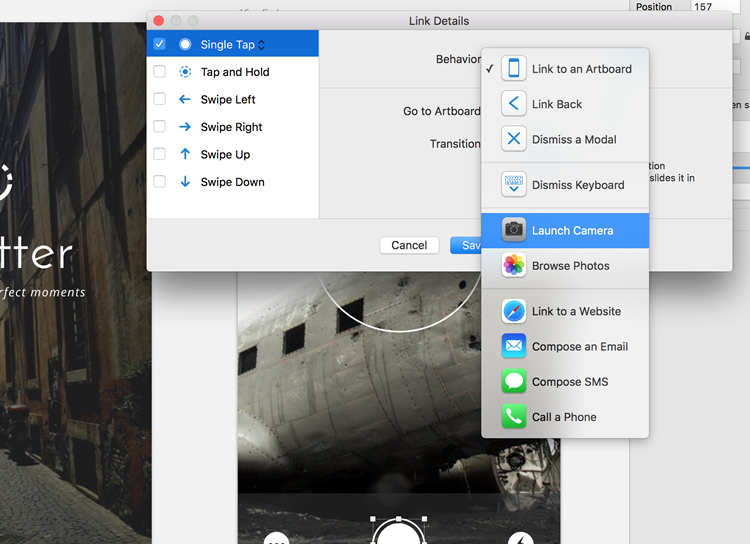Click the Dismiss a Modal X icon
The width and height of the screenshot is (750, 544).
tap(514, 140)
